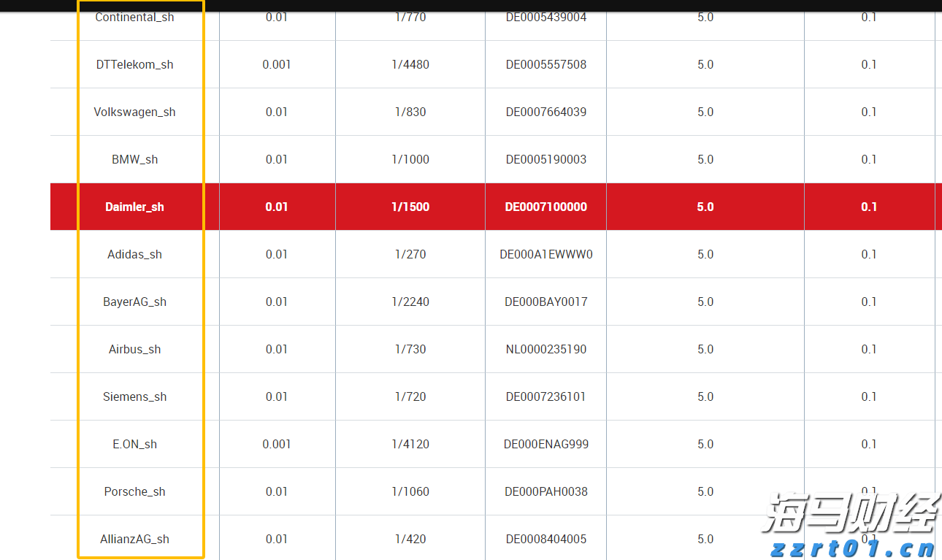Select the 1/2240 ratio for BayerAG

[x=410, y=302]
